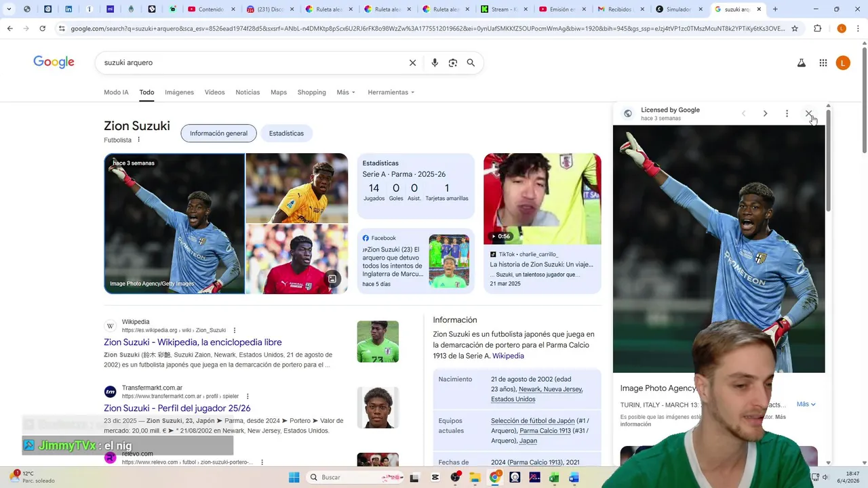Bookmark this page with star icon

pyautogui.click(x=795, y=28)
